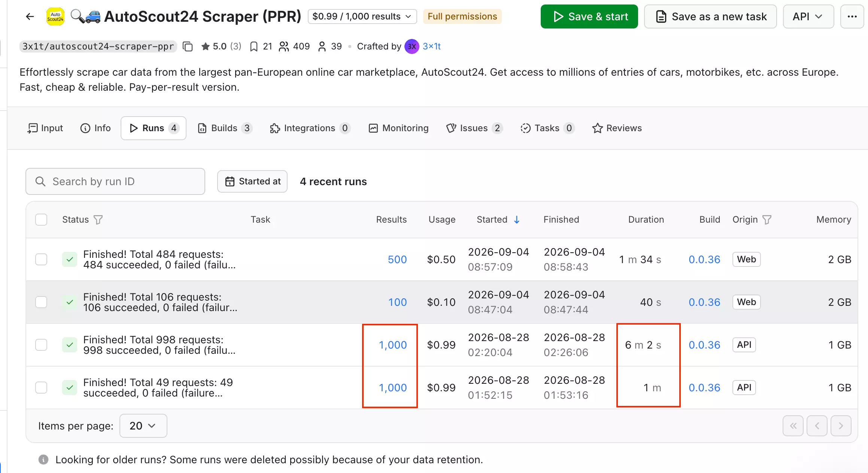
Task: Open the Started at date filter
Action: (x=252, y=181)
